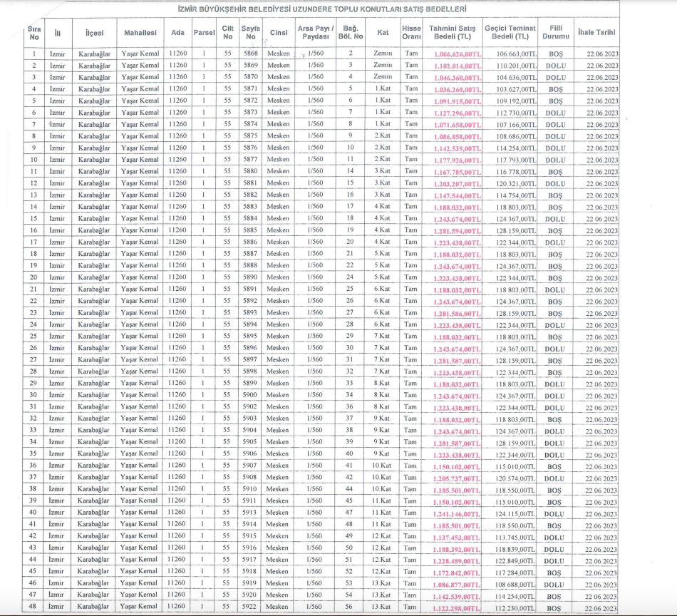Select the price cell '1.122.298,00TL'
The height and width of the screenshot is (616, 677).
pyautogui.click(x=456, y=608)
